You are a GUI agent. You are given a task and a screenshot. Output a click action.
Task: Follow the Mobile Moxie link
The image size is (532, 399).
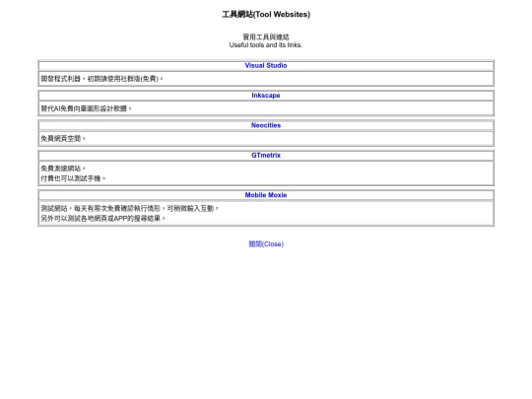click(266, 195)
